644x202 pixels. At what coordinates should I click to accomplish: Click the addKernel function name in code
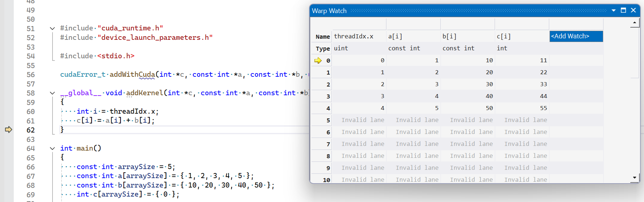coord(145,93)
